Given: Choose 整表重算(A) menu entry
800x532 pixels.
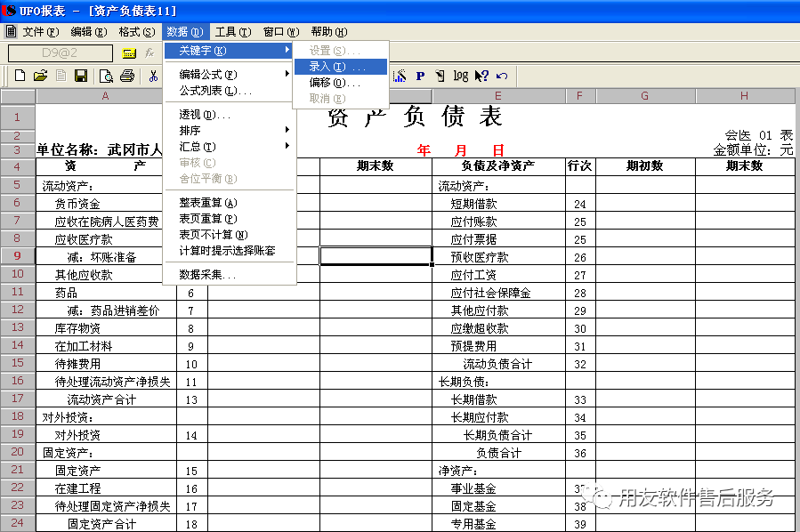Looking at the screenshot, I should click(229, 203).
